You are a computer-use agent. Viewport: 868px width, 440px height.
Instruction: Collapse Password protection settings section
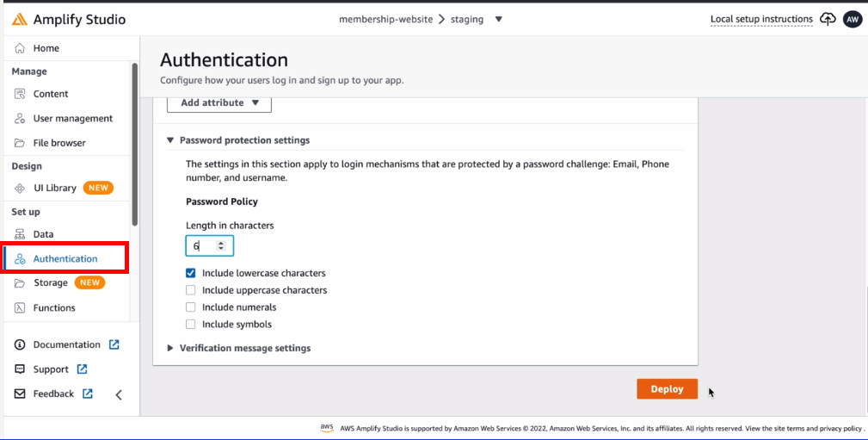tap(170, 140)
